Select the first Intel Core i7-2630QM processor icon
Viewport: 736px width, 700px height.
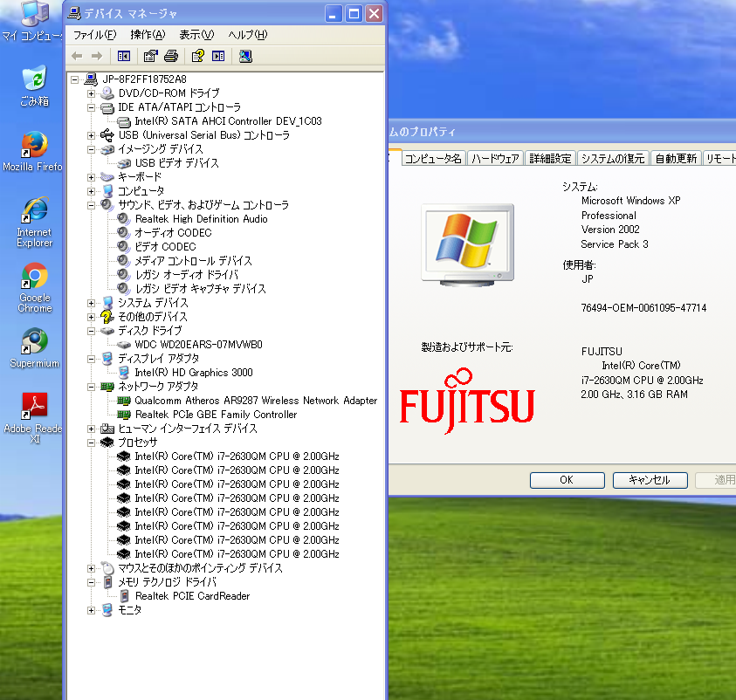(123, 456)
